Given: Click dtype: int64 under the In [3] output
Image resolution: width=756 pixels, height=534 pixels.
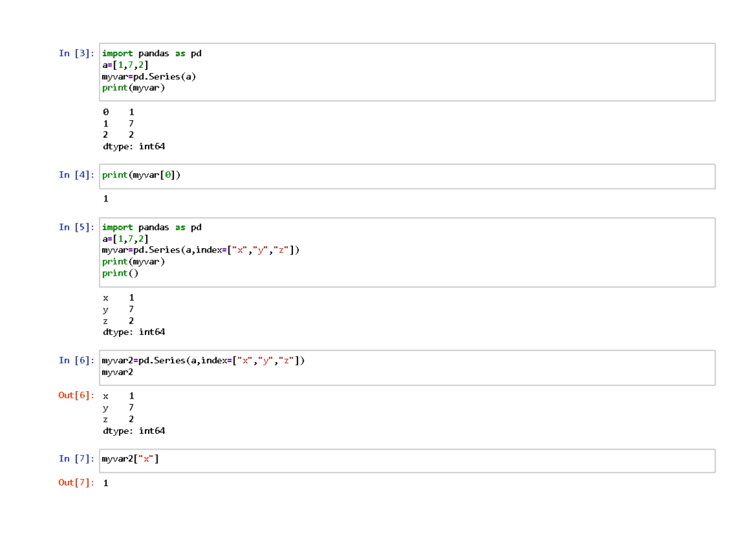Looking at the screenshot, I should 134,146.
